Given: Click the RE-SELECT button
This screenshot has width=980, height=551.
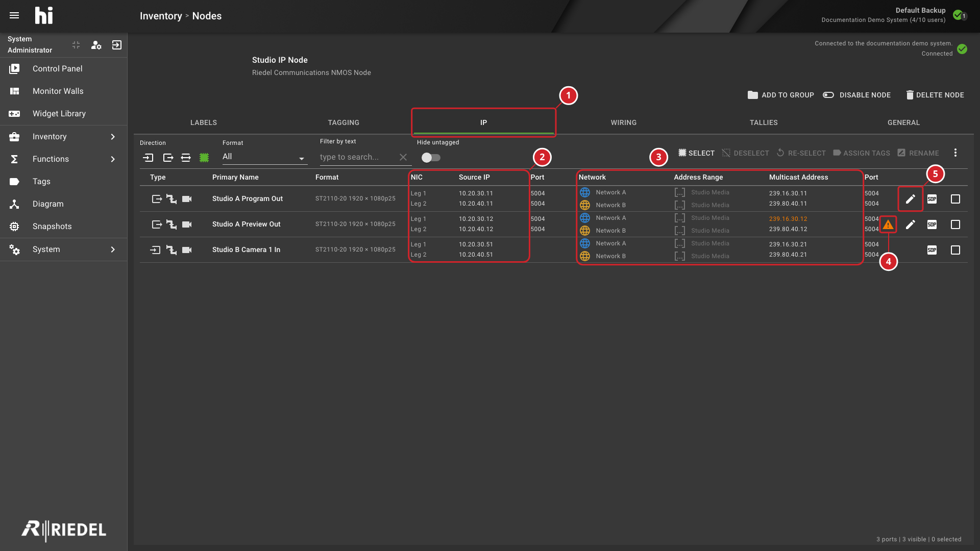Looking at the screenshot, I should click(x=801, y=153).
